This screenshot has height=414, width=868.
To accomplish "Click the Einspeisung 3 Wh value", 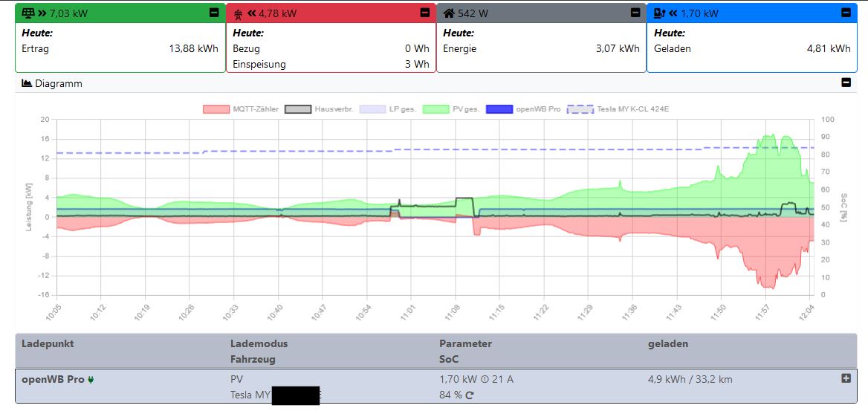I will [x=417, y=64].
